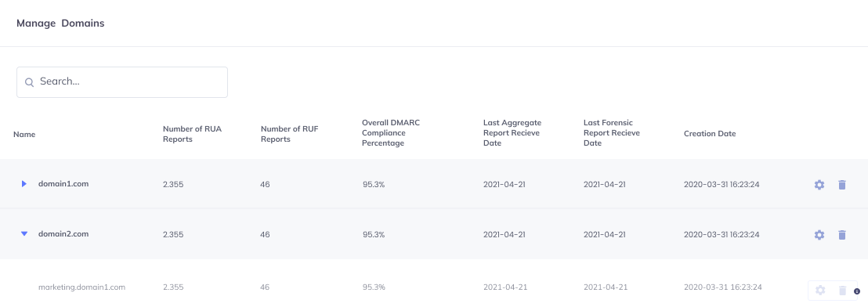Viewport: 868px width, 307px height.
Task: Sort by Number of RUF Reports column
Action: 290,134
